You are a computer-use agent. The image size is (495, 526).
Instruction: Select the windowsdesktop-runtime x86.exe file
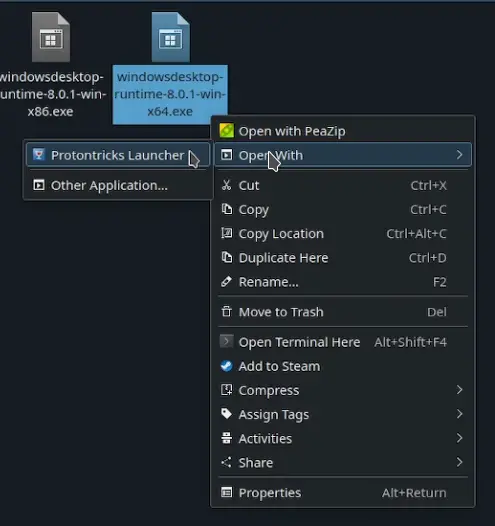pos(51,65)
